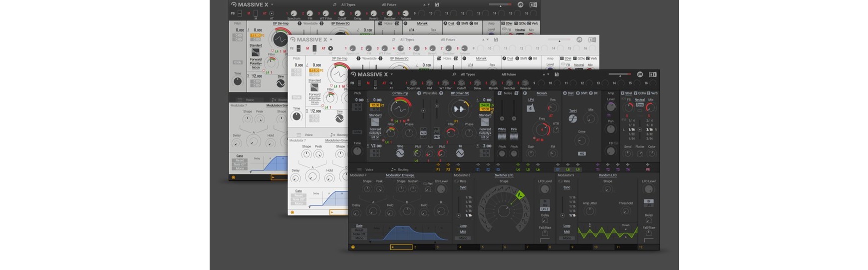Select the SDel stereo effect slot X
Screen dimensions: 868x270
[x=626, y=93]
